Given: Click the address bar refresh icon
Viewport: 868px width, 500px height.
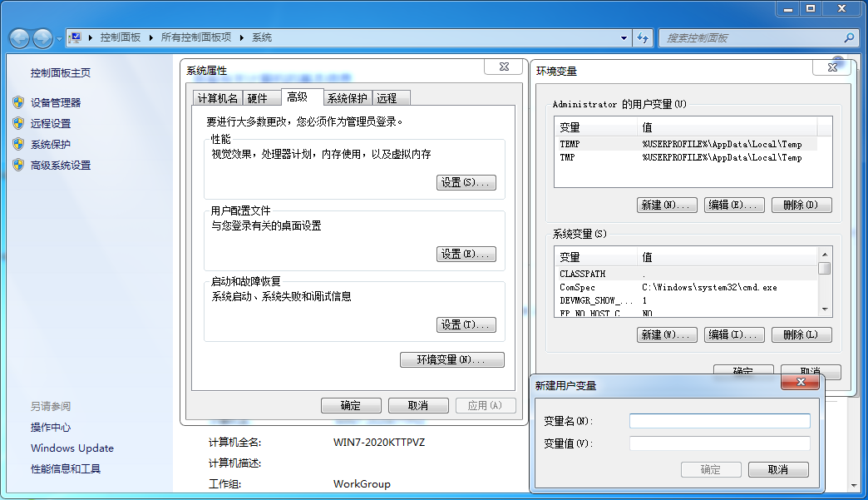Looking at the screenshot, I should [x=643, y=38].
